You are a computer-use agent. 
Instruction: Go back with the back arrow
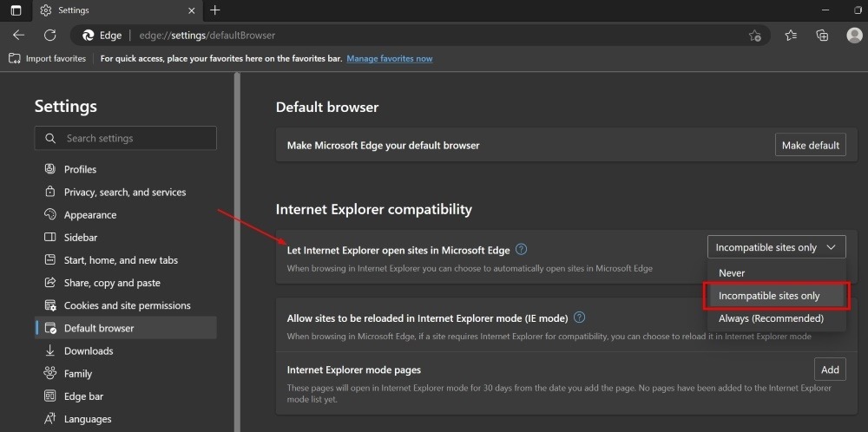tap(19, 36)
